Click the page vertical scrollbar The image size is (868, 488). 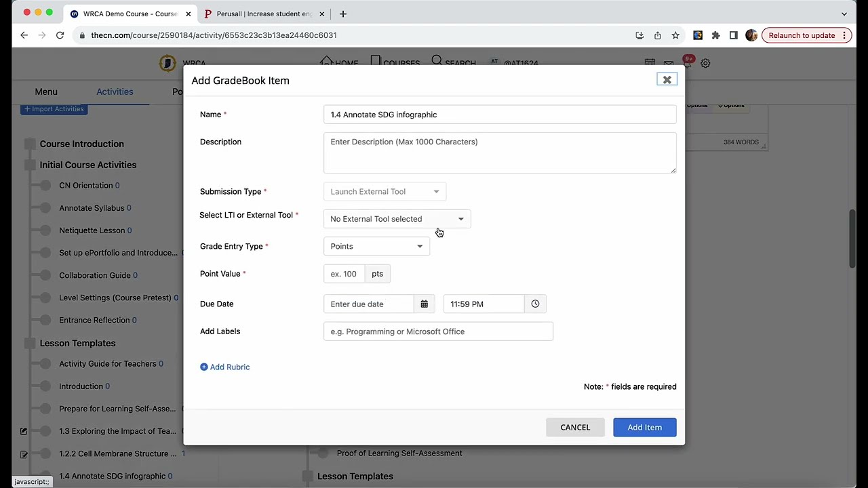pyautogui.click(x=852, y=239)
